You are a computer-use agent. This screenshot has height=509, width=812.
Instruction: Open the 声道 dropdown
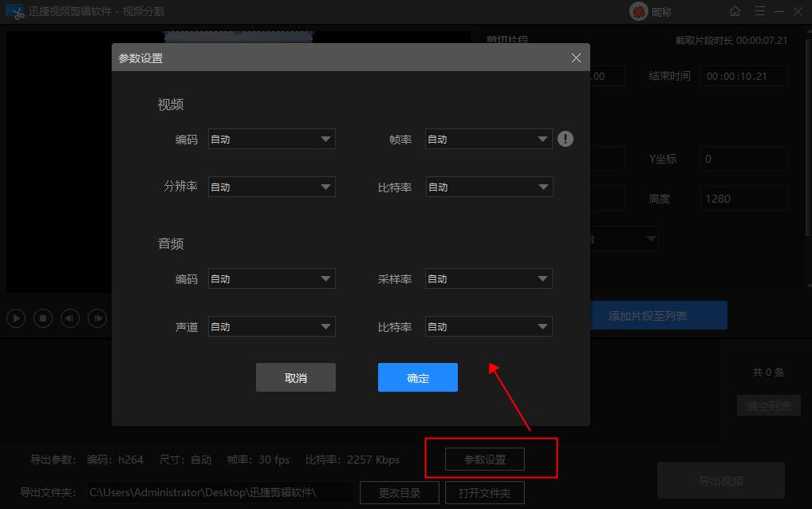point(271,326)
